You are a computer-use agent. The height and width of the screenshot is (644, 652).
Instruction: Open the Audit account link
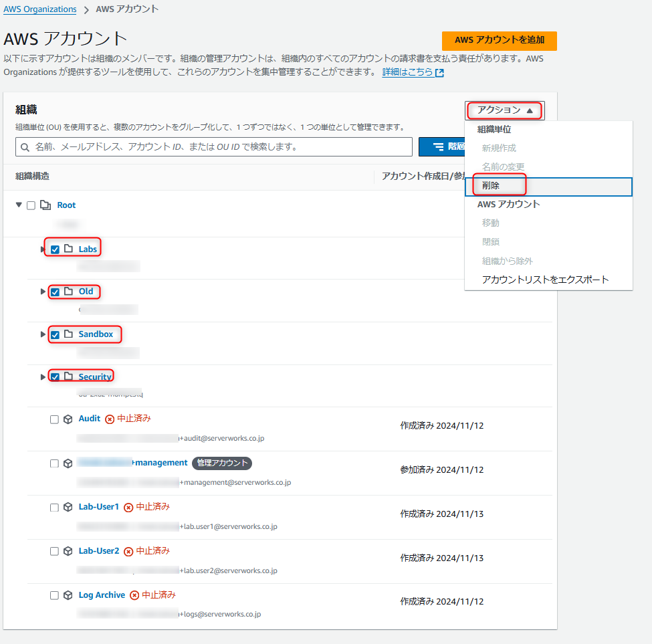pyautogui.click(x=90, y=419)
